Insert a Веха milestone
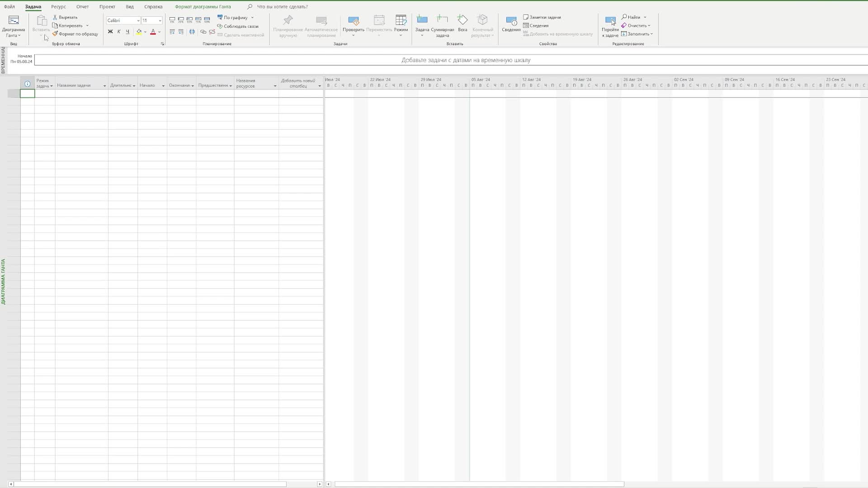The width and height of the screenshot is (868, 488). click(x=462, y=23)
